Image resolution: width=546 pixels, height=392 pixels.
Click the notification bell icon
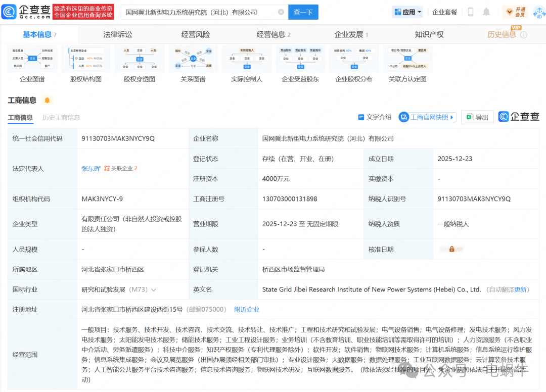pyautogui.click(x=486, y=12)
